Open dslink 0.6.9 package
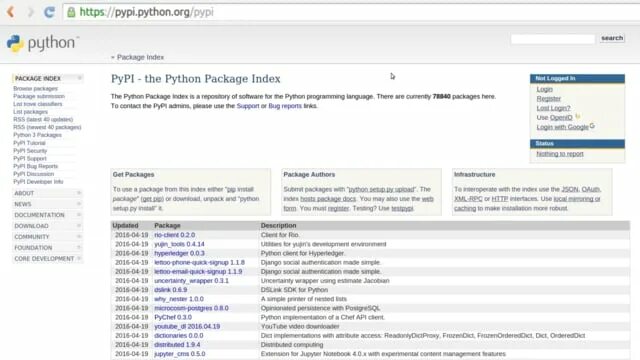Viewport: 640px width, 360px height. (x=171, y=290)
